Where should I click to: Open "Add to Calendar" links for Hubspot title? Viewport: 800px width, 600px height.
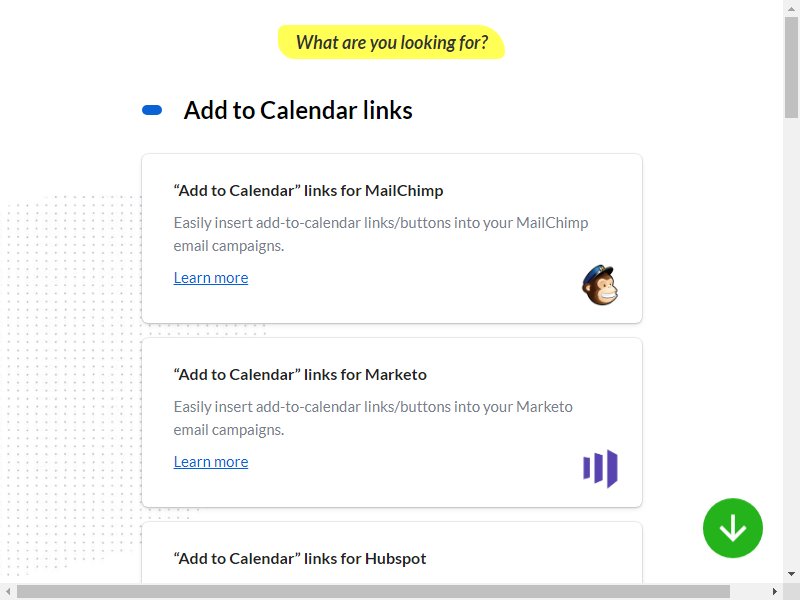pyautogui.click(x=299, y=559)
